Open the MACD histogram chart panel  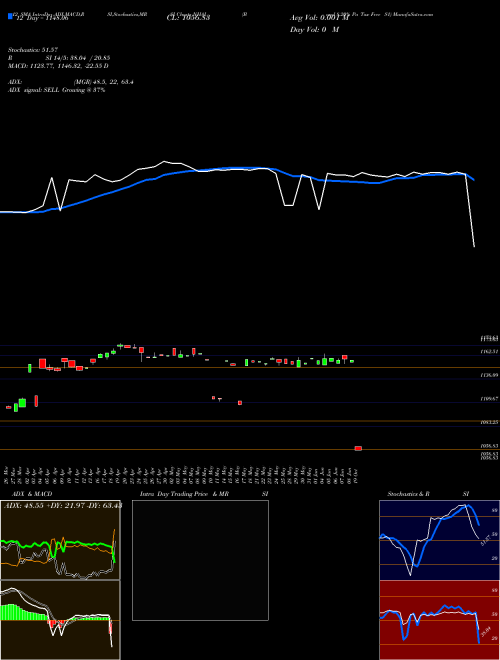pos(60,620)
